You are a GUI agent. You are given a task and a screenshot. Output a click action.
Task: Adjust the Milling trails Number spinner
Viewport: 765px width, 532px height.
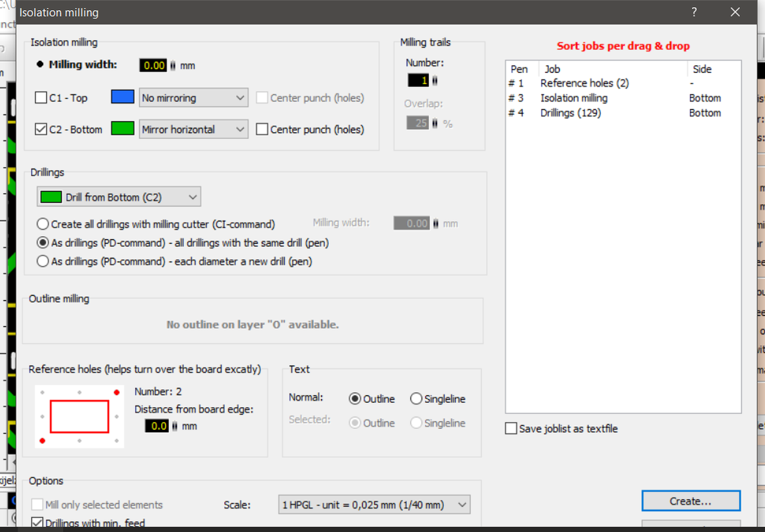(x=434, y=80)
